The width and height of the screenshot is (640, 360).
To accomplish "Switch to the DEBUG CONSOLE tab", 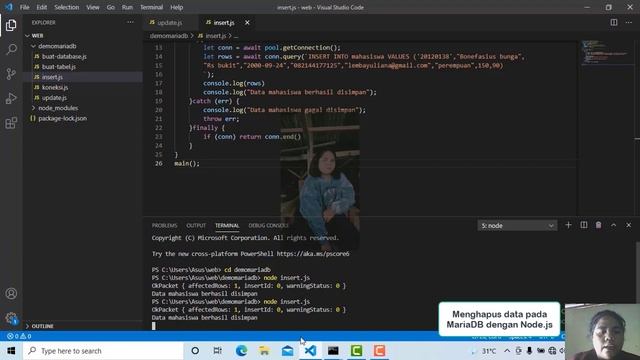I will (x=268, y=225).
